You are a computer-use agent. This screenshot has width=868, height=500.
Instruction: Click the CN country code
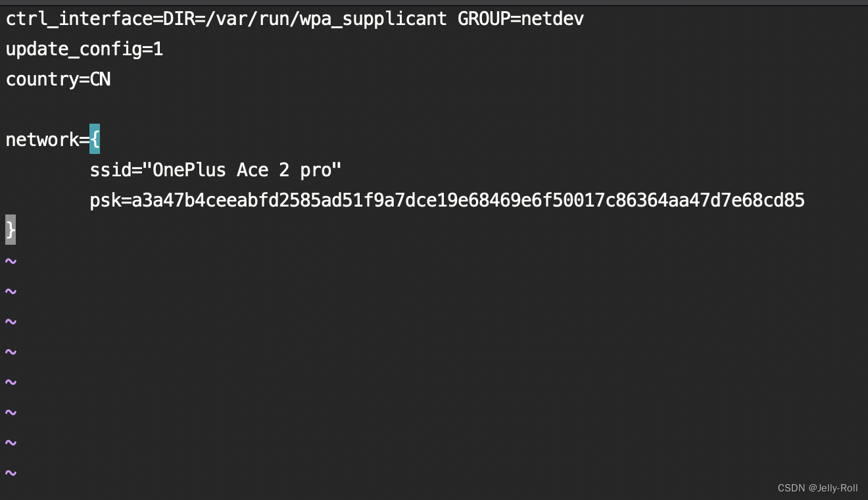click(100, 80)
